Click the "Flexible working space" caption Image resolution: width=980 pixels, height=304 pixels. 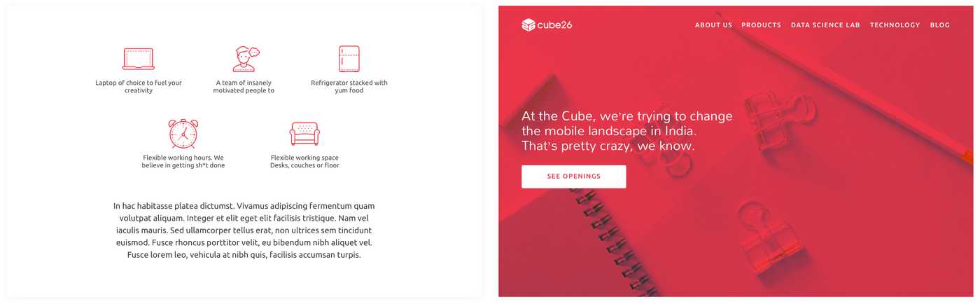tap(304, 161)
